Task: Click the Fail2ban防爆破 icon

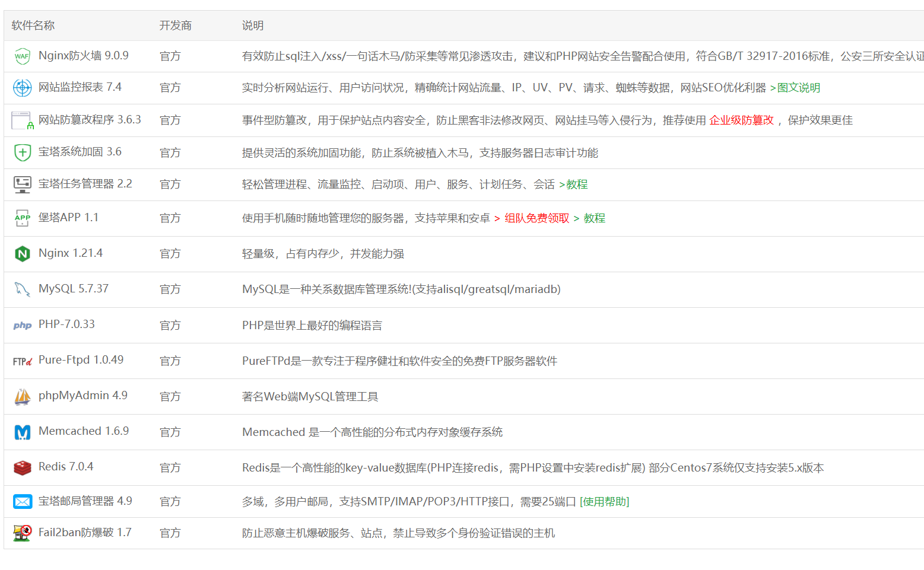Action: tap(22, 533)
